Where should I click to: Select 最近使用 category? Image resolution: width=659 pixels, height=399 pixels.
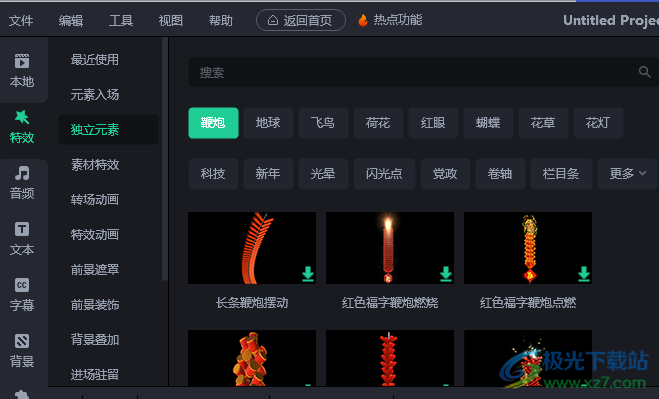(x=95, y=60)
